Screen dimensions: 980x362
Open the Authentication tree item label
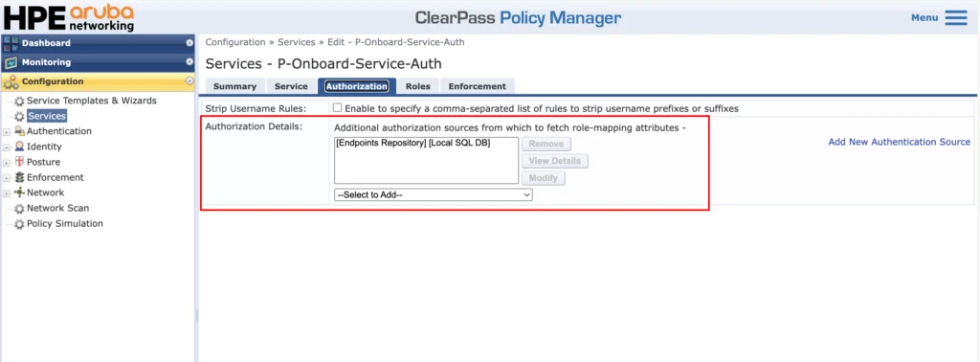(x=59, y=131)
